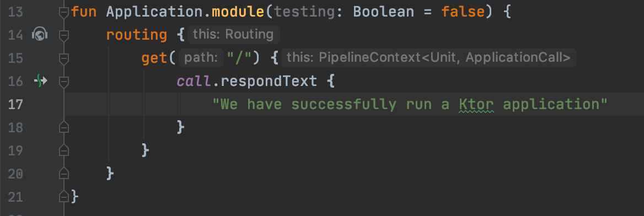This screenshot has width=644, height=216.
Task: Collapse the fun Application.module block on line 13
Action: 63,13
